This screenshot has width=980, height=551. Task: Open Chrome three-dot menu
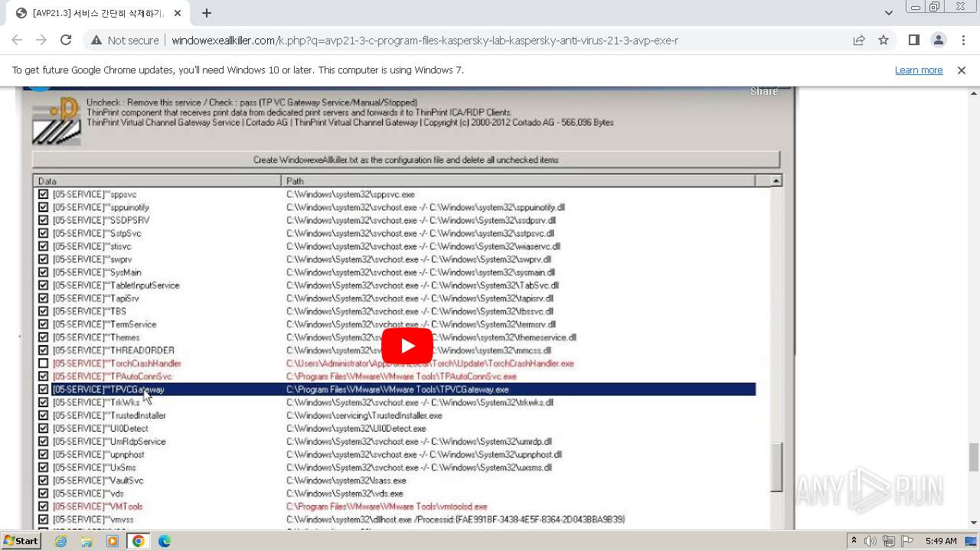962,41
